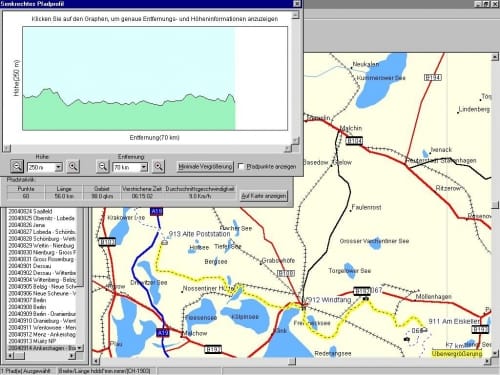Open the 250 m height scale dropdown

pos(58,167)
